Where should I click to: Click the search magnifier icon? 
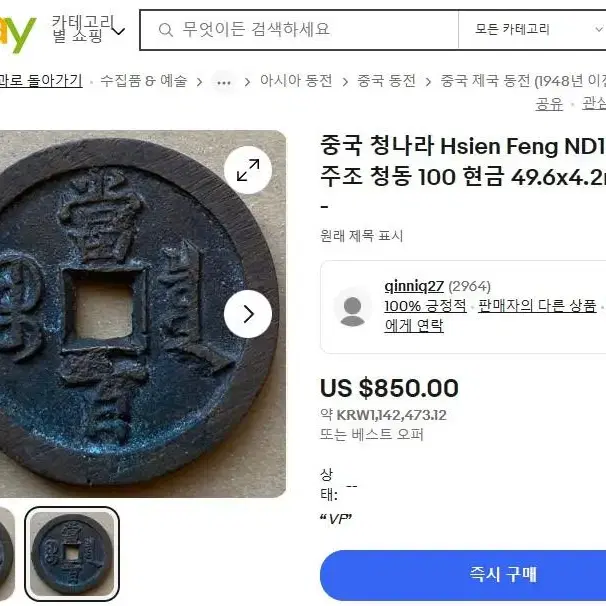point(165,30)
